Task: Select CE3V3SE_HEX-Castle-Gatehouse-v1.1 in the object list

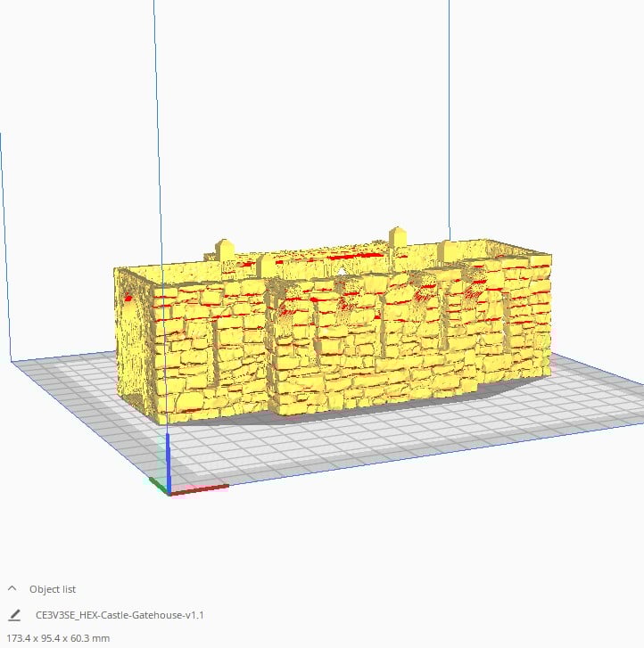Action: click(x=120, y=615)
